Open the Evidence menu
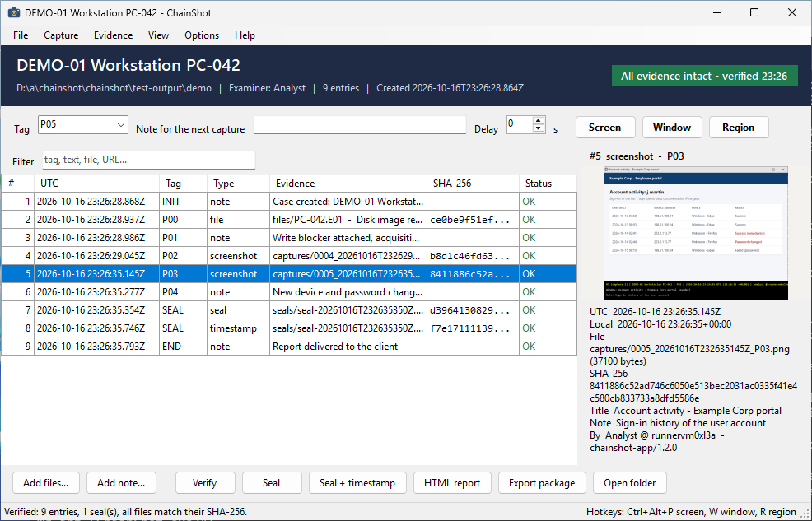The image size is (812, 521). (113, 35)
